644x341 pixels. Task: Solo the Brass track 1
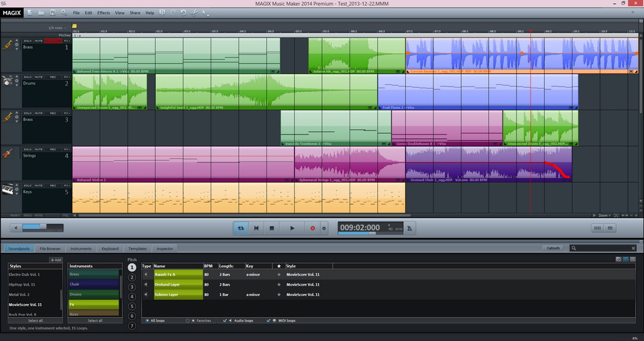pos(28,41)
